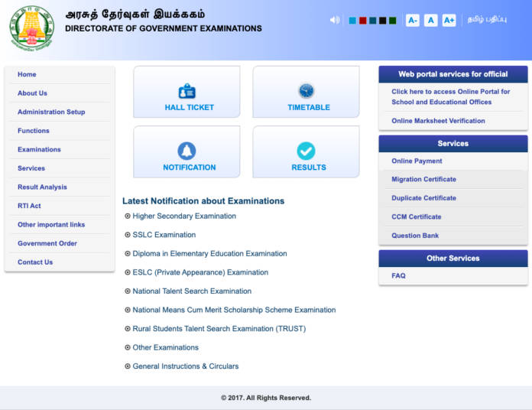Click the Notification bell icon
Image resolution: width=532 pixels, height=410 pixels.
point(187,151)
